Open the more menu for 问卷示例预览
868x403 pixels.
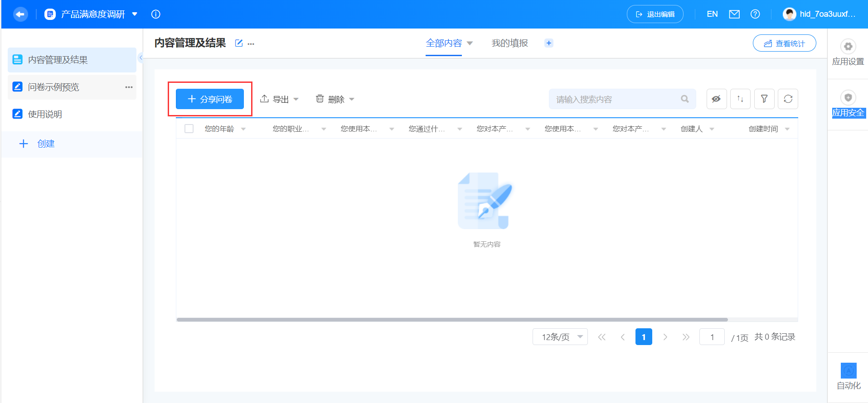[129, 87]
